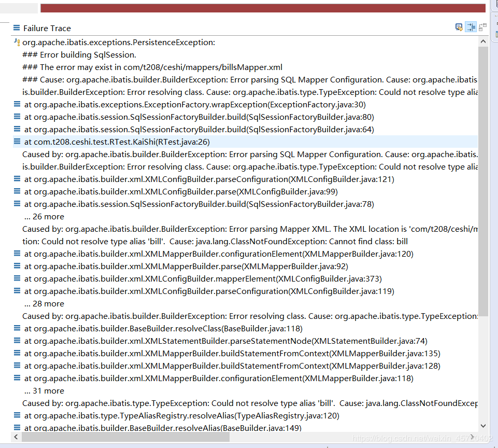498x448 pixels.
Task: Click the Failure Trace header icon
Action: click(x=17, y=28)
